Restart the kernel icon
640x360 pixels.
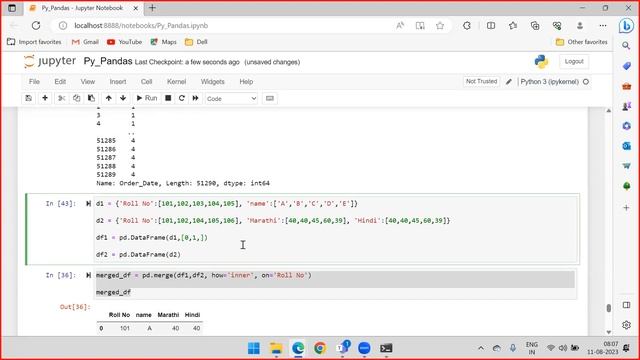[x=182, y=98]
